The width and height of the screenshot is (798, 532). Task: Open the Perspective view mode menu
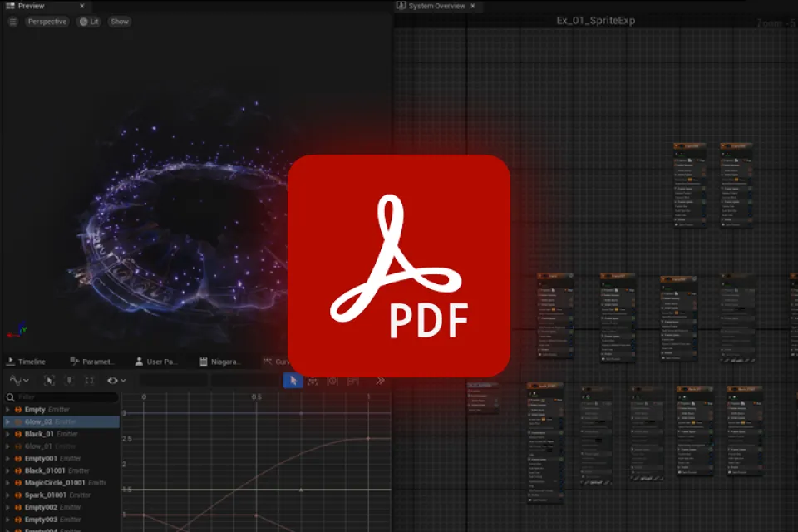47,22
